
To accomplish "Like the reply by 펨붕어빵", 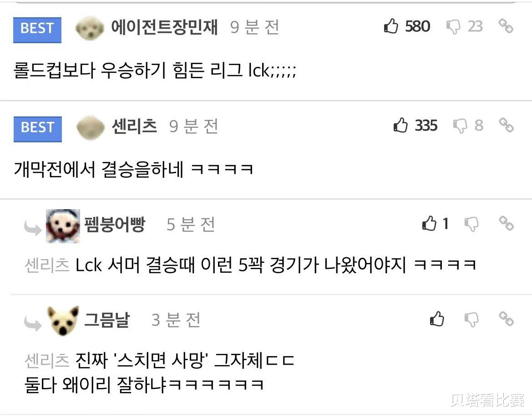I will pos(429,223).
